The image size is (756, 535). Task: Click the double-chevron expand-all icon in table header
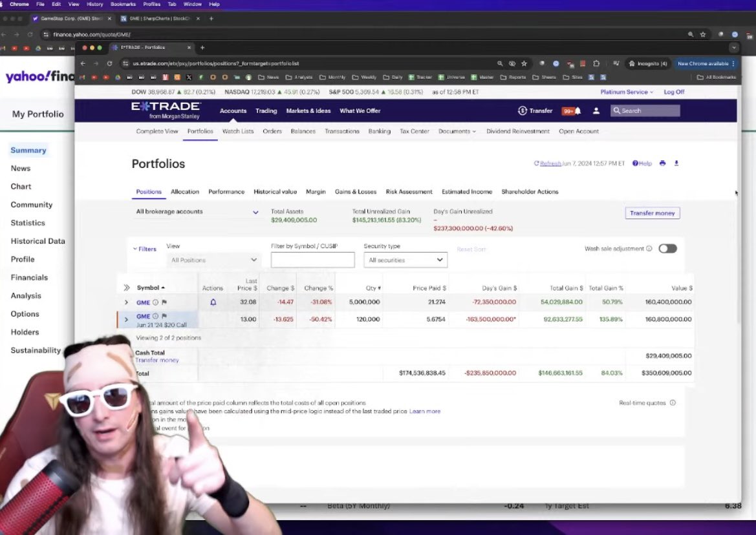(x=126, y=288)
